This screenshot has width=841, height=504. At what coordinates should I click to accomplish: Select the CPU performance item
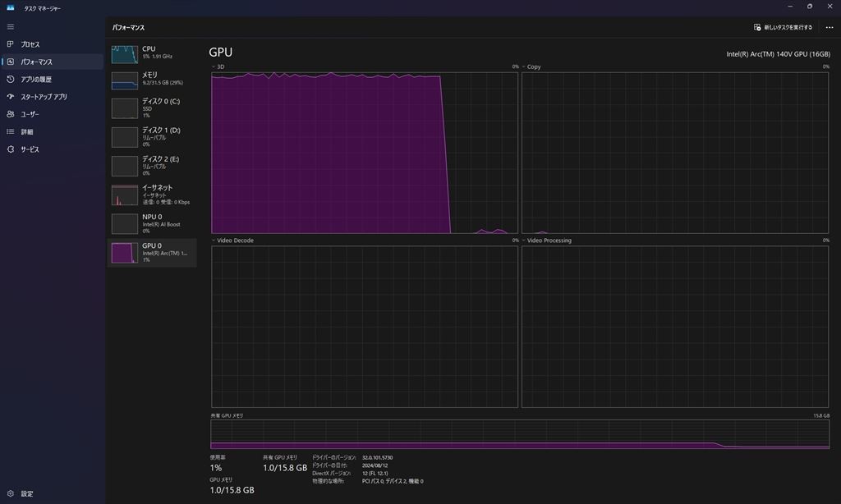[152, 54]
